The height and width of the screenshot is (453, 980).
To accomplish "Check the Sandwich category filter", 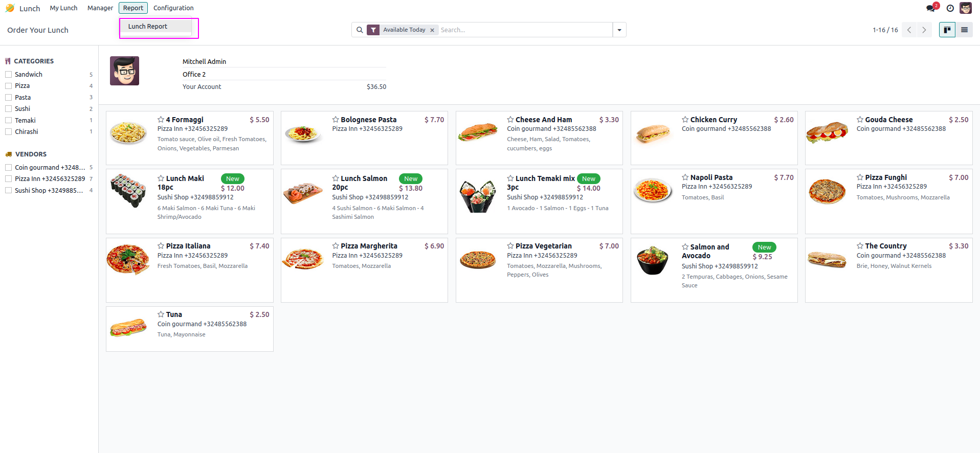I will tap(9, 75).
